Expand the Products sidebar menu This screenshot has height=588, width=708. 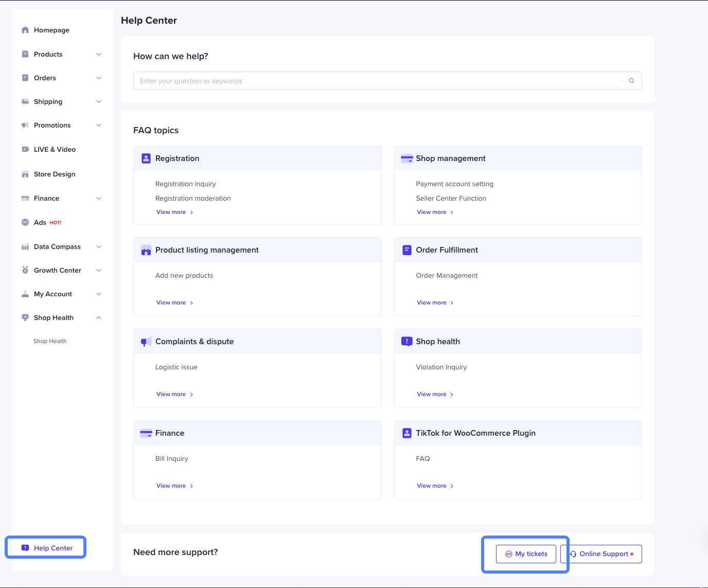pos(99,55)
